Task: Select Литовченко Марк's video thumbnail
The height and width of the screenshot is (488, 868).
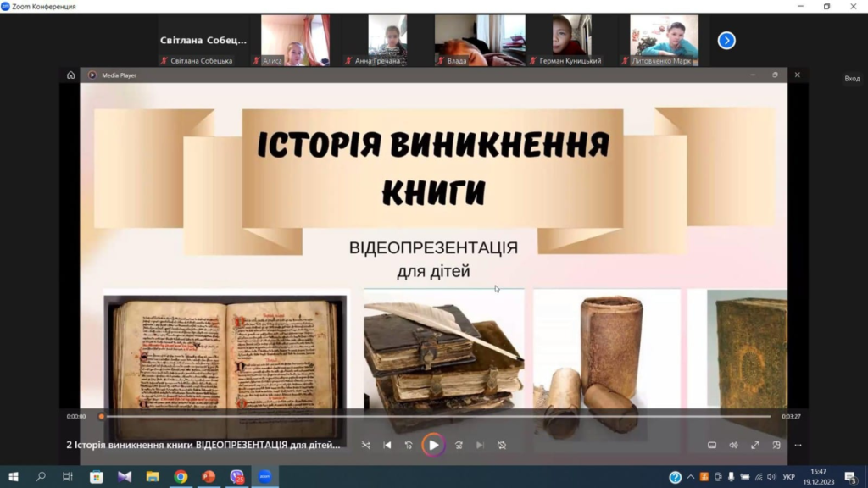Action: coord(664,41)
